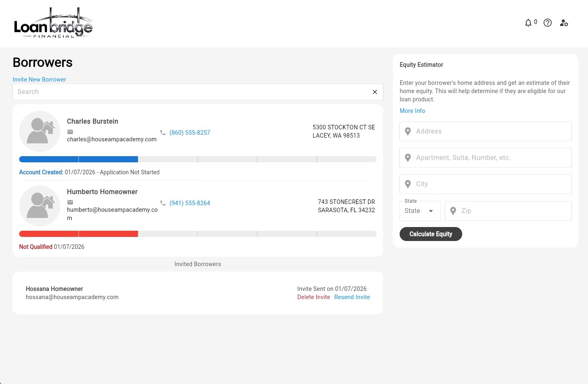Expand the State dropdown

click(x=420, y=211)
